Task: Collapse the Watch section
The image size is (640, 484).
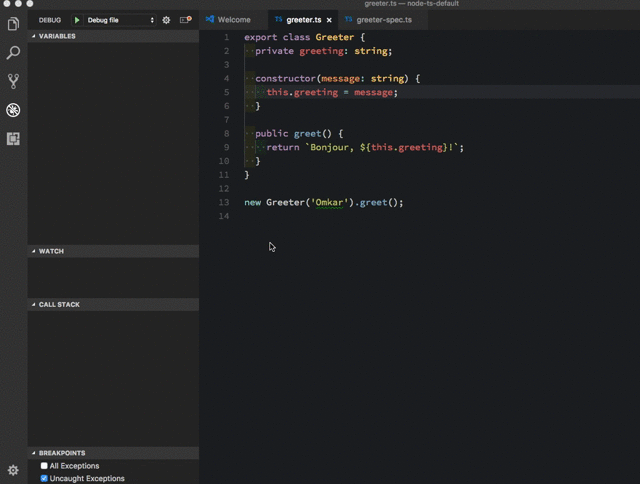Action: 113,251
